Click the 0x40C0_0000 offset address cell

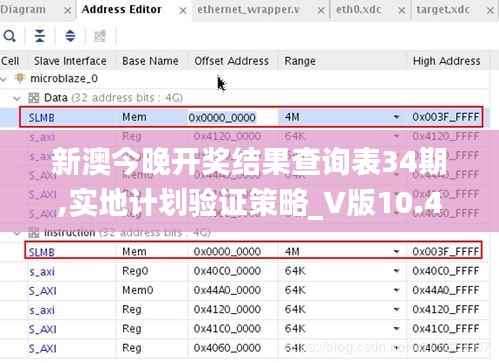227,271
